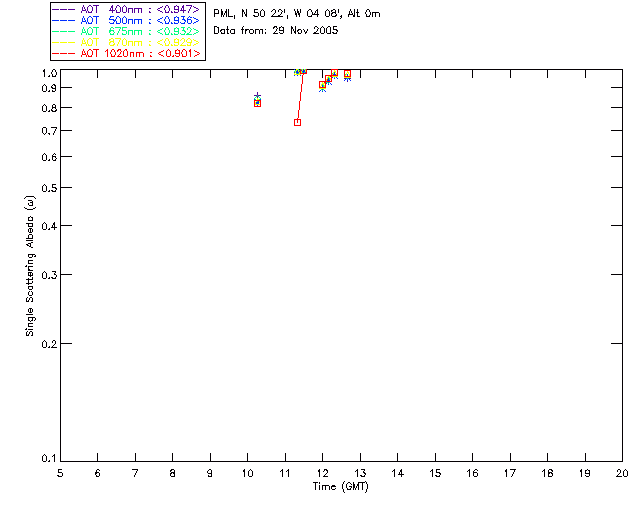640x512 pixels.
Task: Click the x-axis tick label 19
Action: 585,473
